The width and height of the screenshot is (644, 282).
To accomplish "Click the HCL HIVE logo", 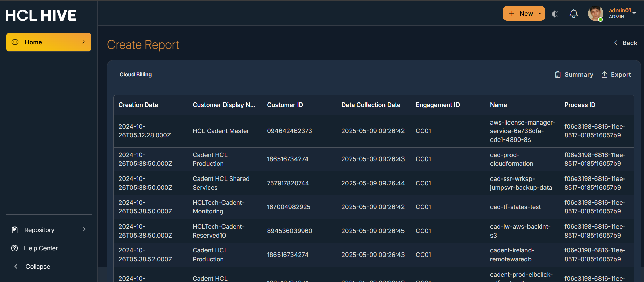I will pyautogui.click(x=41, y=15).
